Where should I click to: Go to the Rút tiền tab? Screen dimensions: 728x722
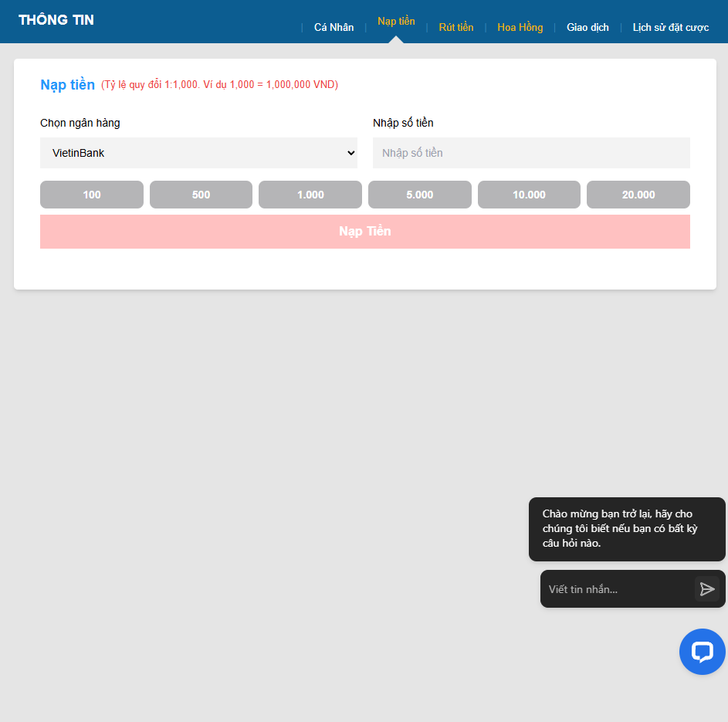pyautogui.click(x=456, y=28)
